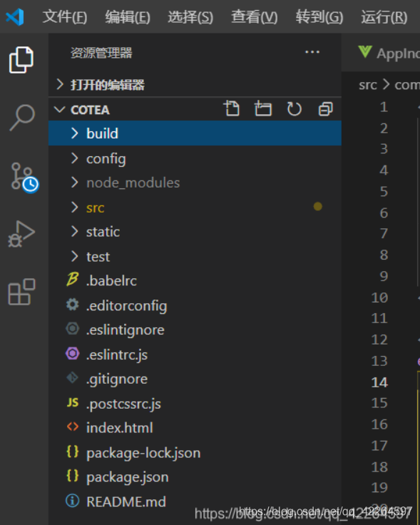Open the explorer more actions ellipsis
Screen dimensions: 420x525
coord(312,52)
